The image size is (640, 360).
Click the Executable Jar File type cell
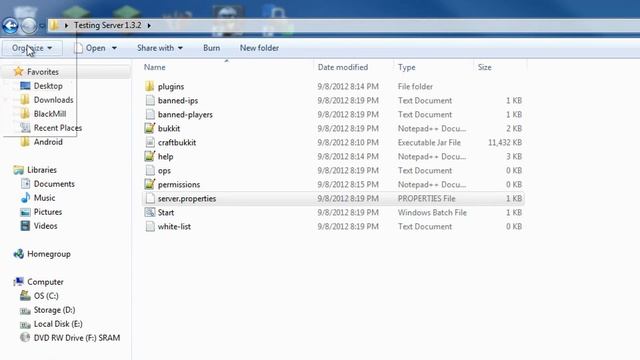click(x=429, y=142)
